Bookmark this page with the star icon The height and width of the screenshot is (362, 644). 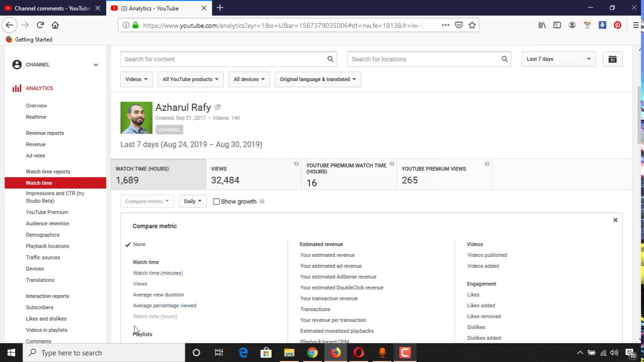[472, 25]
